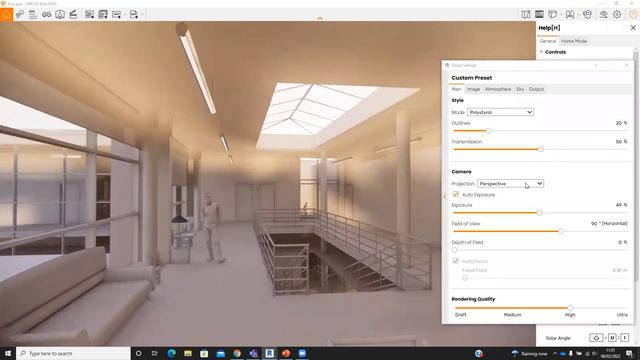640x360 pixels.
Task: Click the U key for Solar Angle
Action: (x=612, y=338)
